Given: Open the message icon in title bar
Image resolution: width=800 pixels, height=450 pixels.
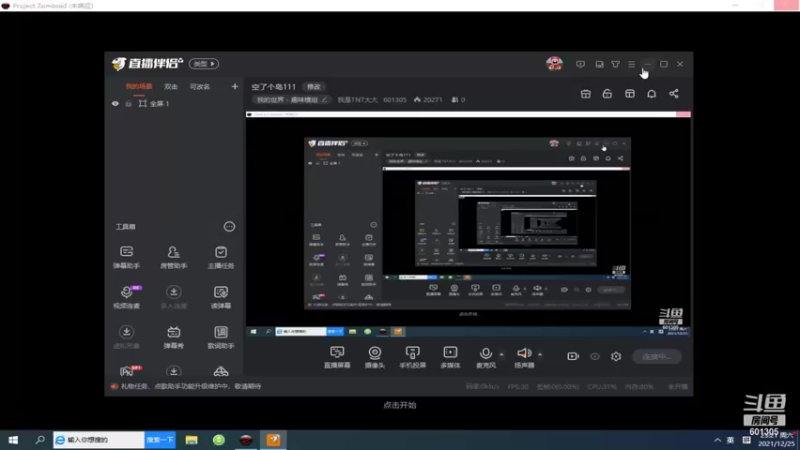Looking at the screenshot, I should [x=580, y=64].
